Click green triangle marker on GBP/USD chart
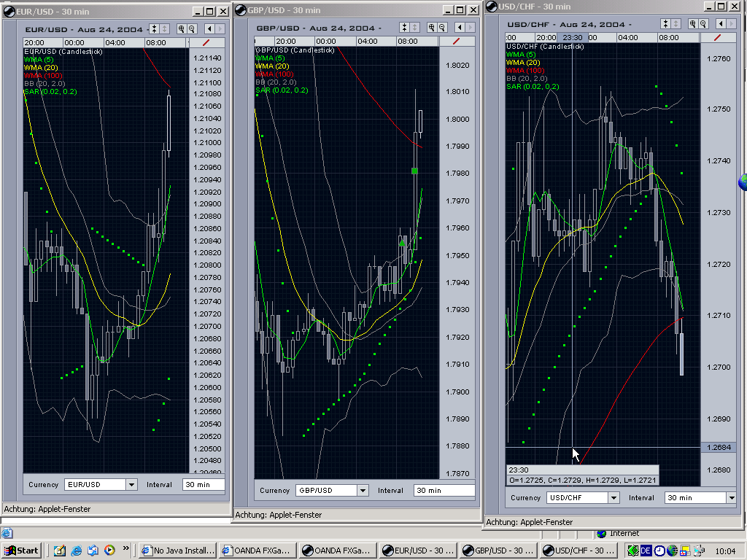This screenshot has width=747, height=560. [402, 243]
